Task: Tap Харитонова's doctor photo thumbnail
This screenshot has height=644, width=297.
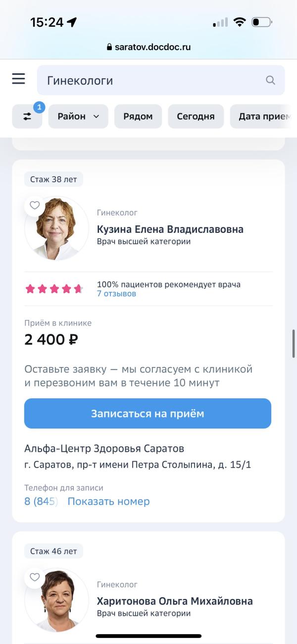Action: (x=57, y=600)
